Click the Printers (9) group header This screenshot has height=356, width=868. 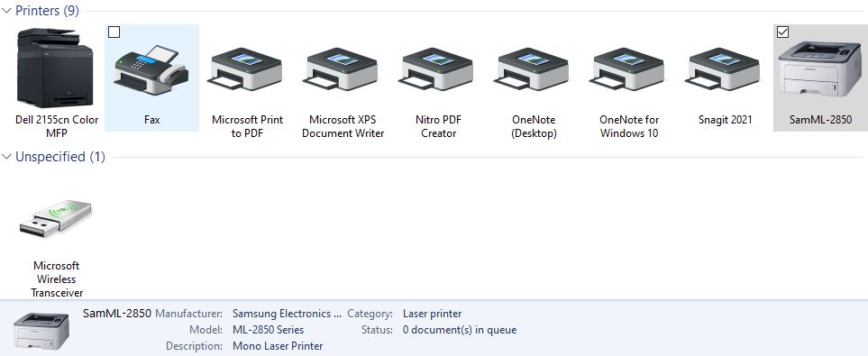click(x=47, y=11)
